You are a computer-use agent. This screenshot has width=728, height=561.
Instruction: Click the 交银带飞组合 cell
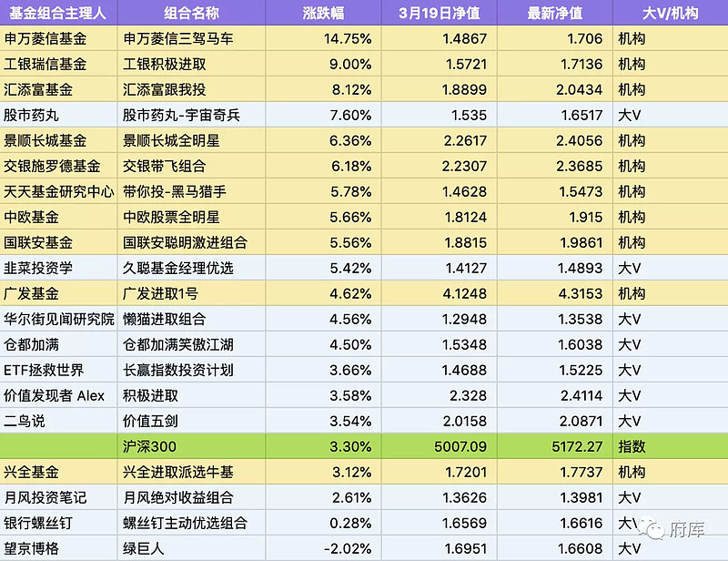tap(191, 166)
